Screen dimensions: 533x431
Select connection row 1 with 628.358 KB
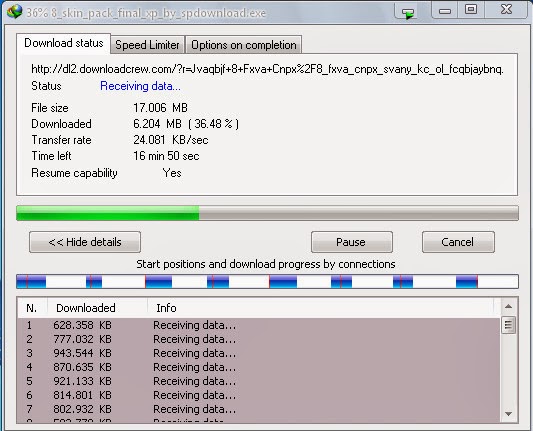258,325
